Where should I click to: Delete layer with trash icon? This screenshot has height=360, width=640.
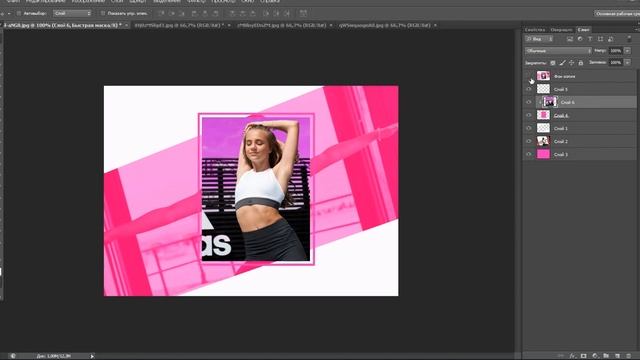(629, 356)
